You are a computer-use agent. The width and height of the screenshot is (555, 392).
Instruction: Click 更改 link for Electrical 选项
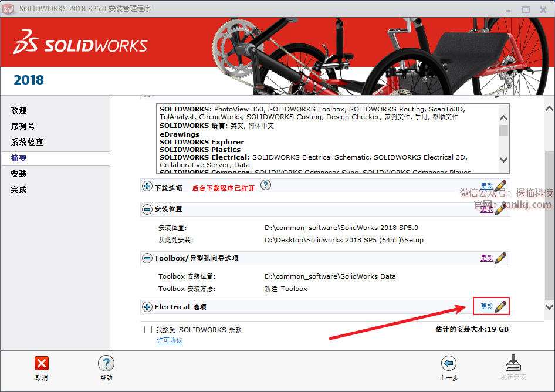point(487,306)
